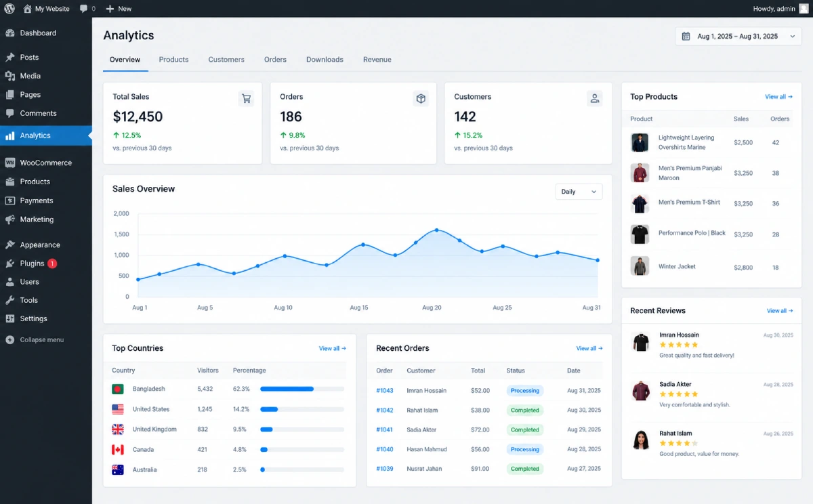The image size is (813, 504).
Task: Click the Marketing megaphone icon
Action: coord(9,219)
